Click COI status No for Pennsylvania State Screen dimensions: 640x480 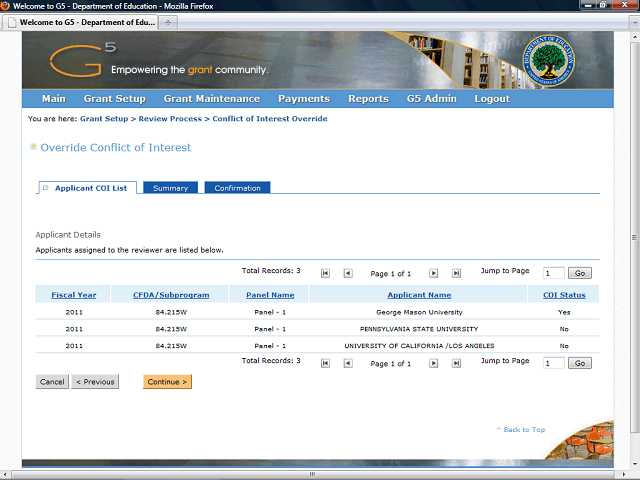click(564, 329)
